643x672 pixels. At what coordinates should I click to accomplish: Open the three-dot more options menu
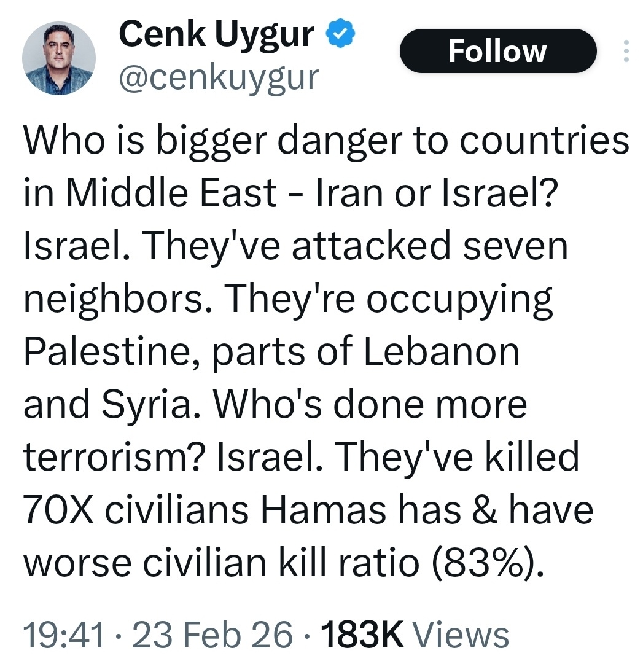(x=626, y=52)
